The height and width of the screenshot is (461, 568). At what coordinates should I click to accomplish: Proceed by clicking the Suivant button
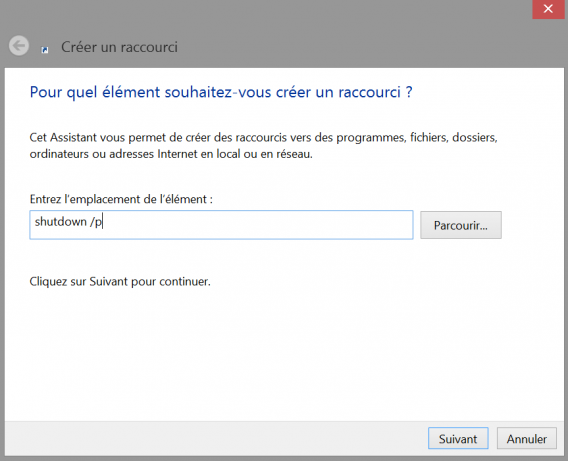click(x=458, y=438)
